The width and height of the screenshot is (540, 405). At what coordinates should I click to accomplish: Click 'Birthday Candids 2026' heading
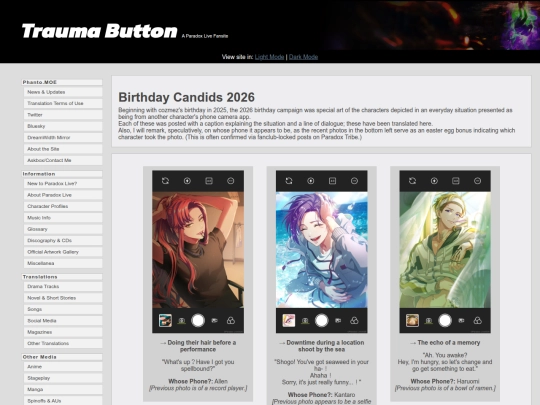(186, 97)
